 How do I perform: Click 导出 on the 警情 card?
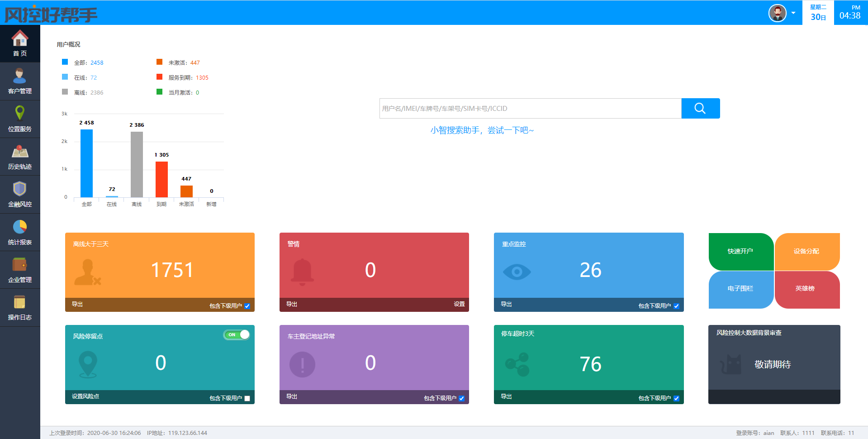click(x=292, y=304)
